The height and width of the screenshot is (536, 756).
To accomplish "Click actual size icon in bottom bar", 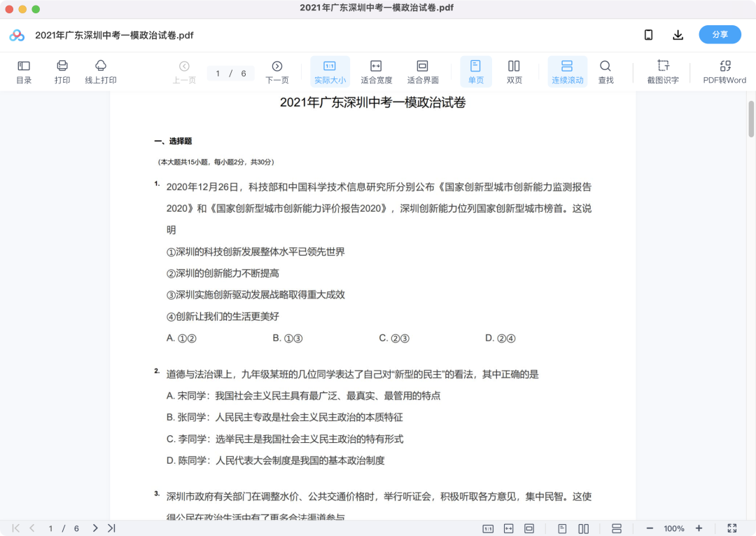I will [x=488, y=529].
